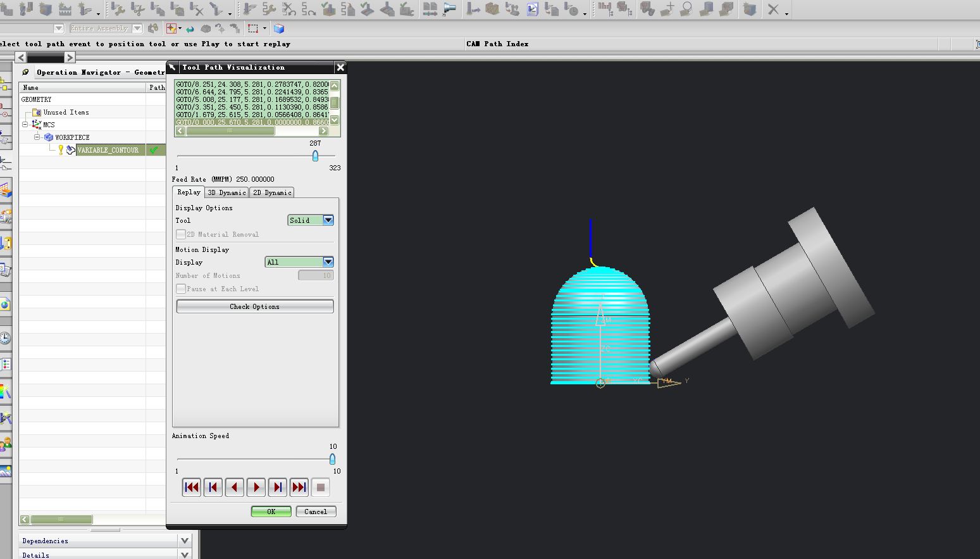This screenshot has width=980, height=559.
Task: Click the Animation Speed slider handle
Action: point(332,459)
